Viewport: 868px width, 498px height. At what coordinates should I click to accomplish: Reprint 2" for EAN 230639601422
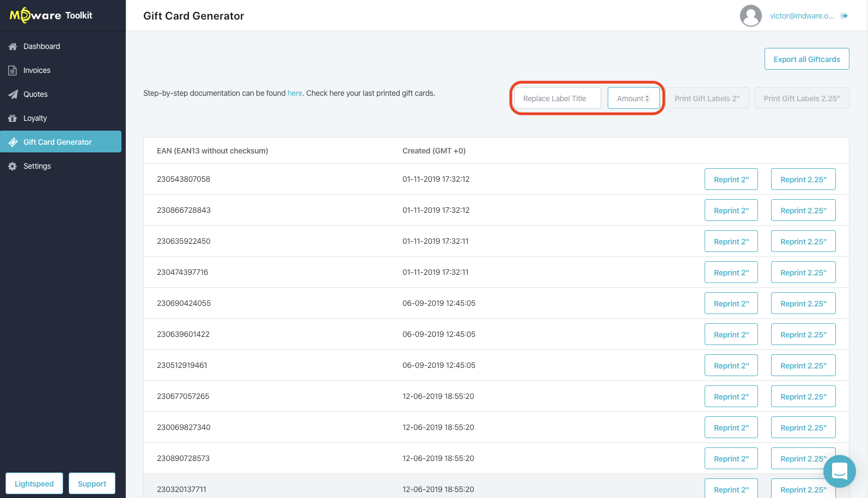tap(731, 334)
